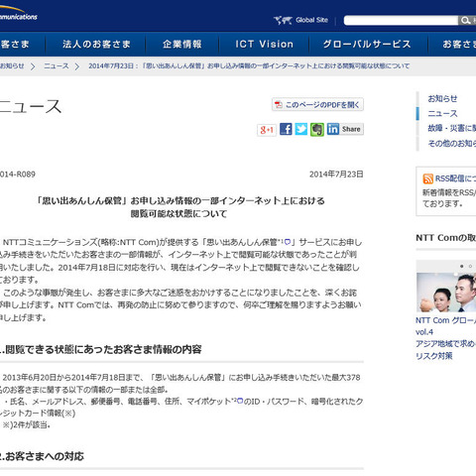Viewport: 476px width, 476px height.
Task: Click the orange RSS feed icon
Action: click(x=427, y=178)
